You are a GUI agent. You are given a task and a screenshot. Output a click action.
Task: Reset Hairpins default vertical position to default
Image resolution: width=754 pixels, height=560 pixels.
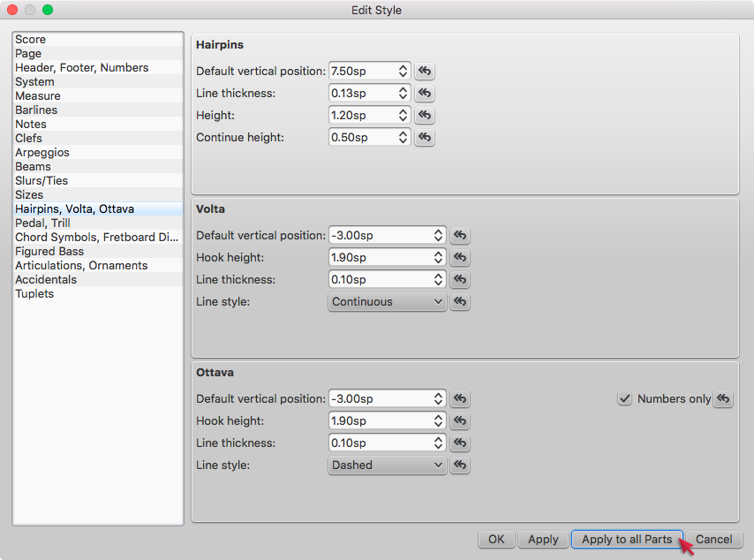pyautogui.click(x=425, y=71)
